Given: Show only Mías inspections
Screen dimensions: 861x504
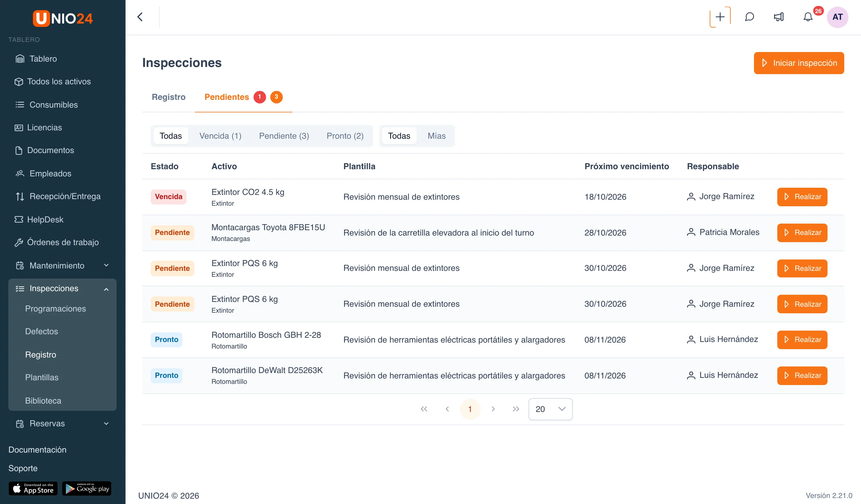Looking at the screenshot, I should 436,136.
